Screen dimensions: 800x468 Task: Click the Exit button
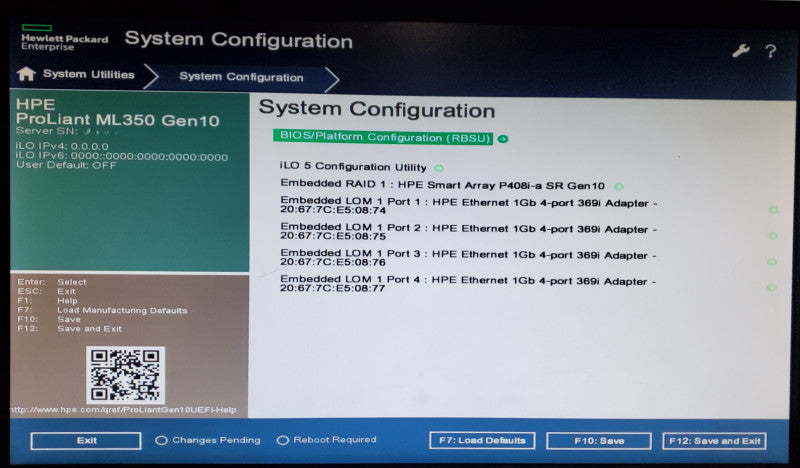pyautogui.click(x=86, y=441)
